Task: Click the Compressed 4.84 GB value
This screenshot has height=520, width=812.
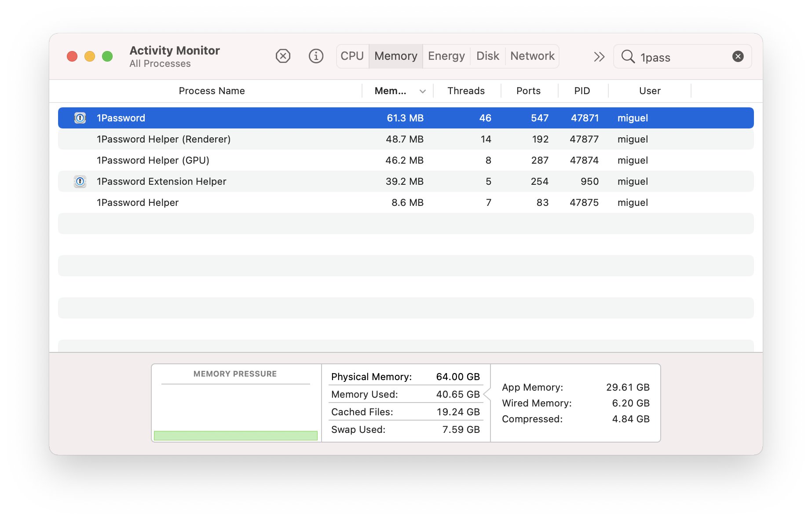Action: coord(631,419)
